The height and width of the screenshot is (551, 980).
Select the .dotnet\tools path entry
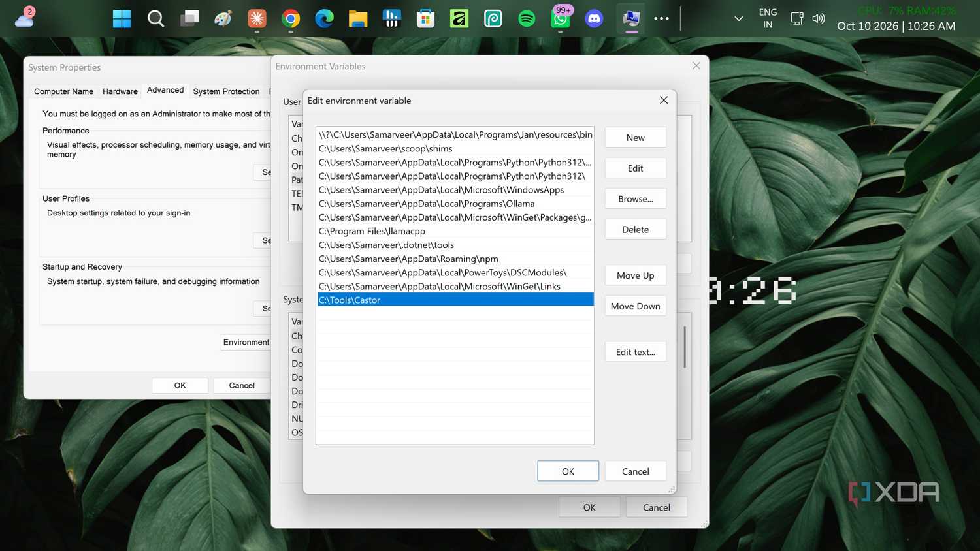455,245
